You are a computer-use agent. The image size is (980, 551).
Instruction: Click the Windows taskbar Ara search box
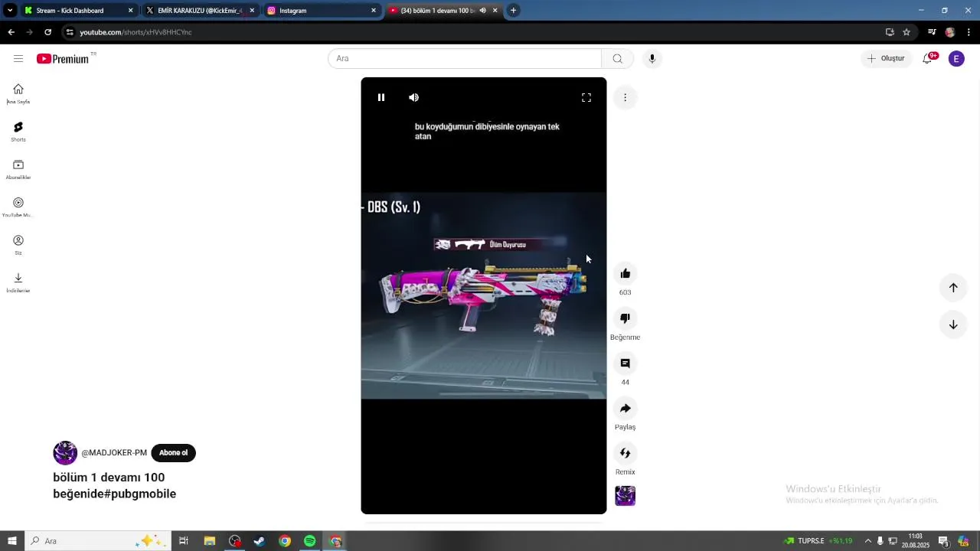click(x=98, y=541)
